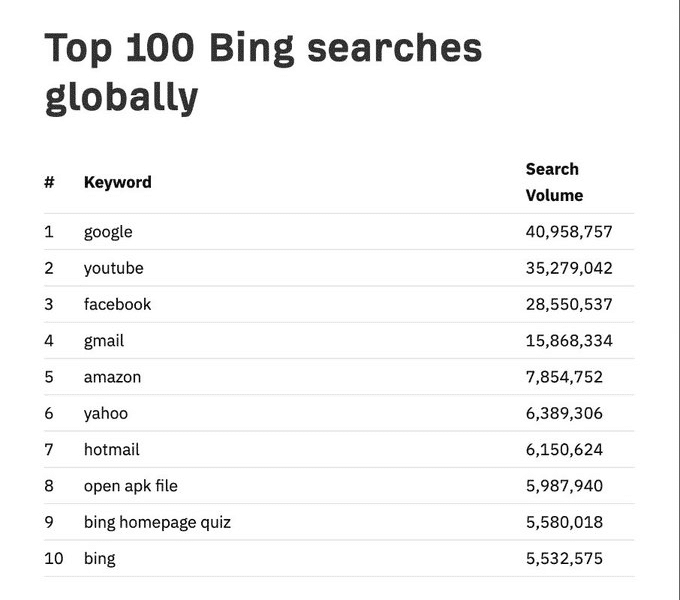Screen dimensions: 680x600
Task: Click the facebook keyword
Action: (x=118, y=304)
